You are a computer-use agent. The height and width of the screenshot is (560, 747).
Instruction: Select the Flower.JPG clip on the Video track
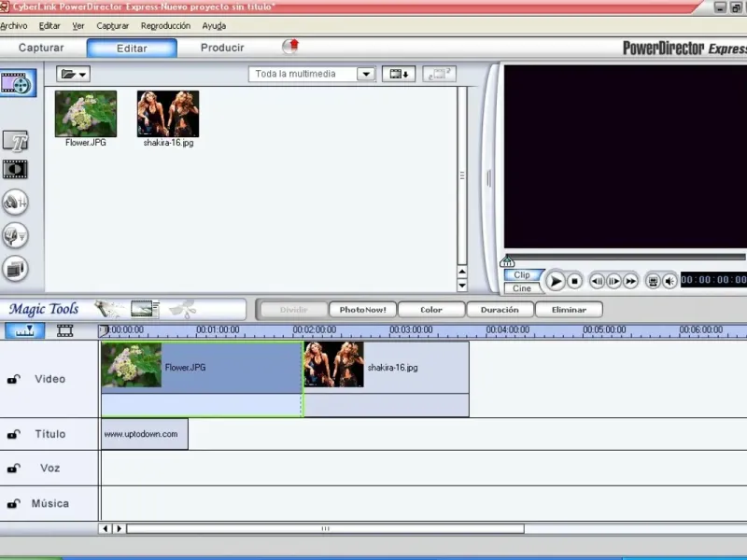pos(202,379)
